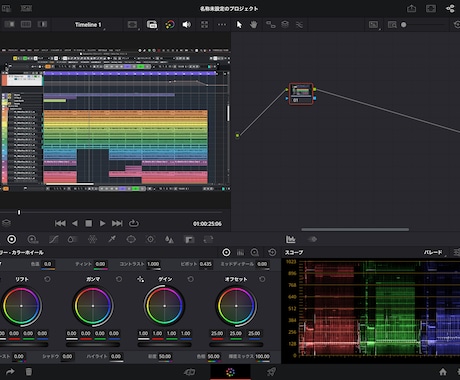Enter expanded viewer mode icon
The height and width of the screenshot is (380, 460).
tap(204, 25)
